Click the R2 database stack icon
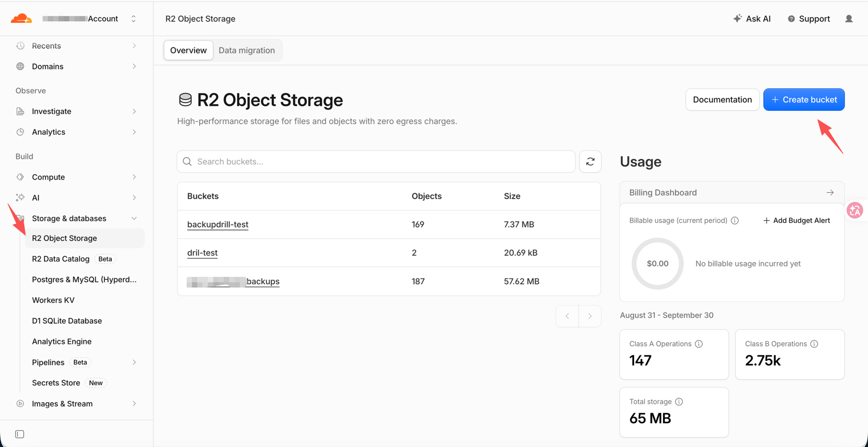Screen dimensions: 868x447 [186, 100]
